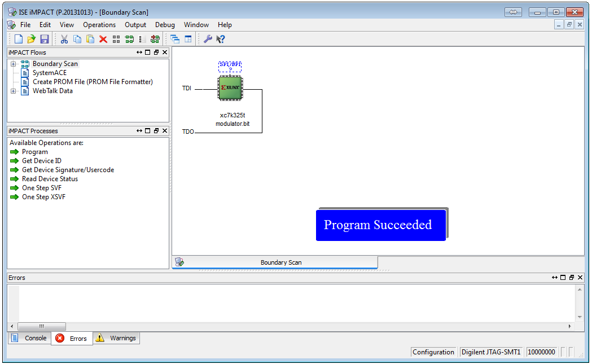Image resolution: width=592 pixels, height=364 pixels.
Task: Run the One Step SVF operation
Action: point(42,188)
